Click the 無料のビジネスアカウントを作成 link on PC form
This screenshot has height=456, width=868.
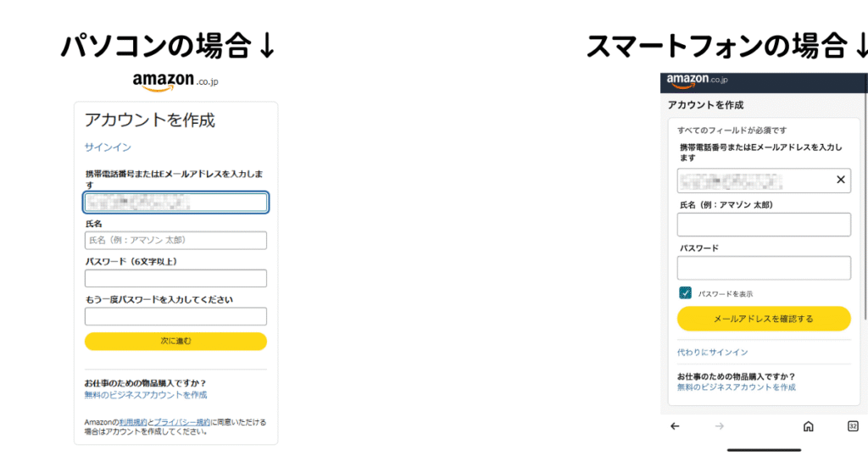146,395
